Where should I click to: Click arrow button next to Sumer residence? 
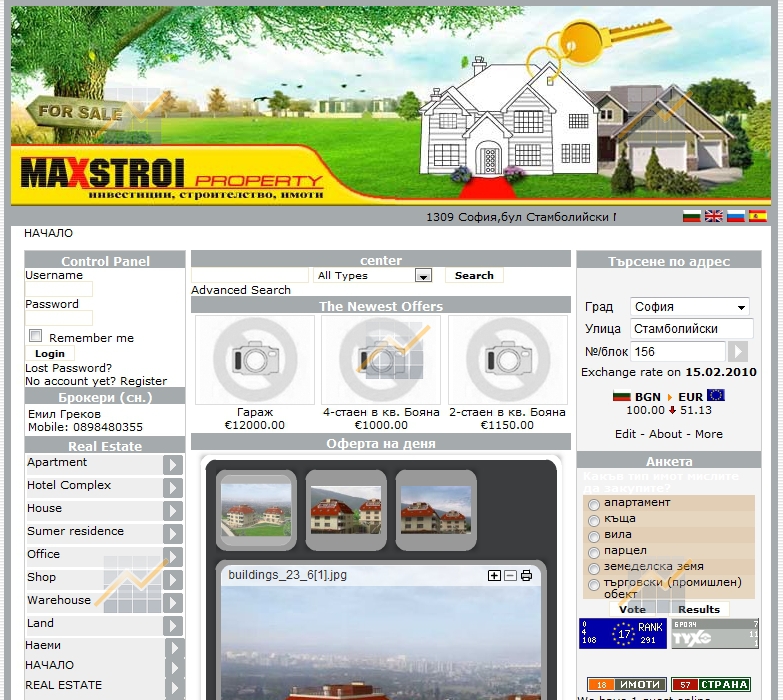pyautogui.click(x=173, y=534)
